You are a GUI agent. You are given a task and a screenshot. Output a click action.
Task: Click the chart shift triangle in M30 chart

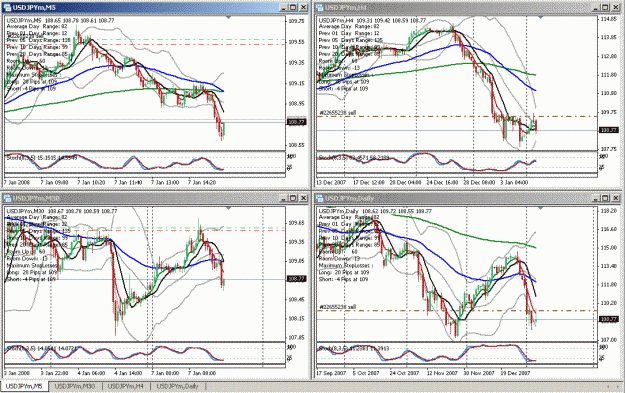pyautogui.click(x=228, y=208)
